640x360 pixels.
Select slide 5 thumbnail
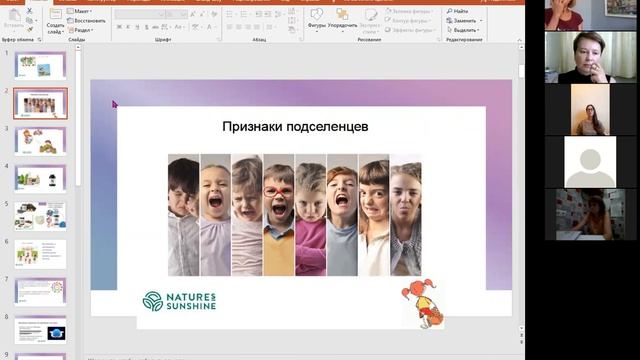40,216
